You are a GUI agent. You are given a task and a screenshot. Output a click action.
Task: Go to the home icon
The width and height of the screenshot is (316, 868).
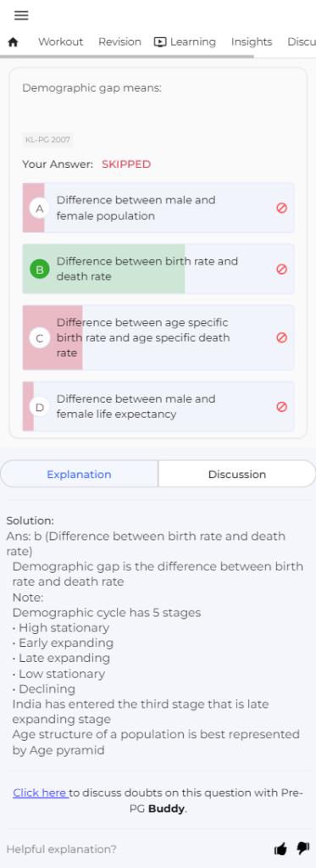[x=14, y=42]
